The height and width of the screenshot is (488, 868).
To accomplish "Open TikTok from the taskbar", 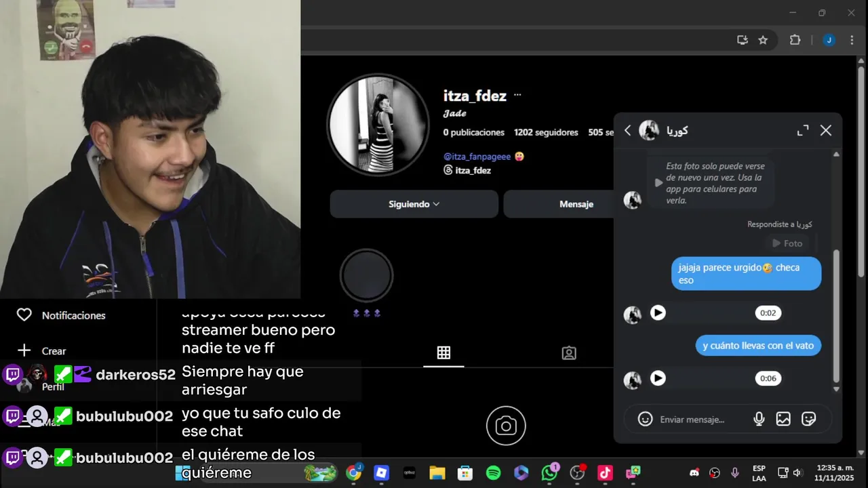I will pos(605,472).
